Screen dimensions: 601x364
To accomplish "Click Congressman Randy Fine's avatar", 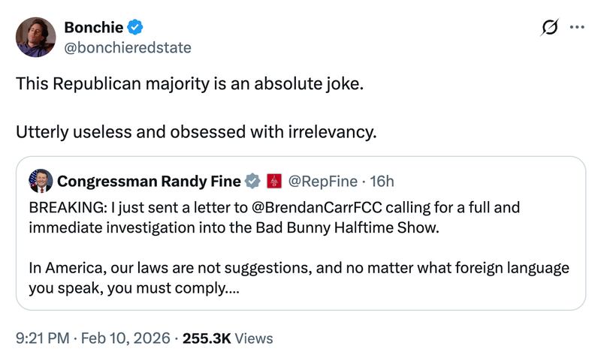I will [x=41, y=181].
